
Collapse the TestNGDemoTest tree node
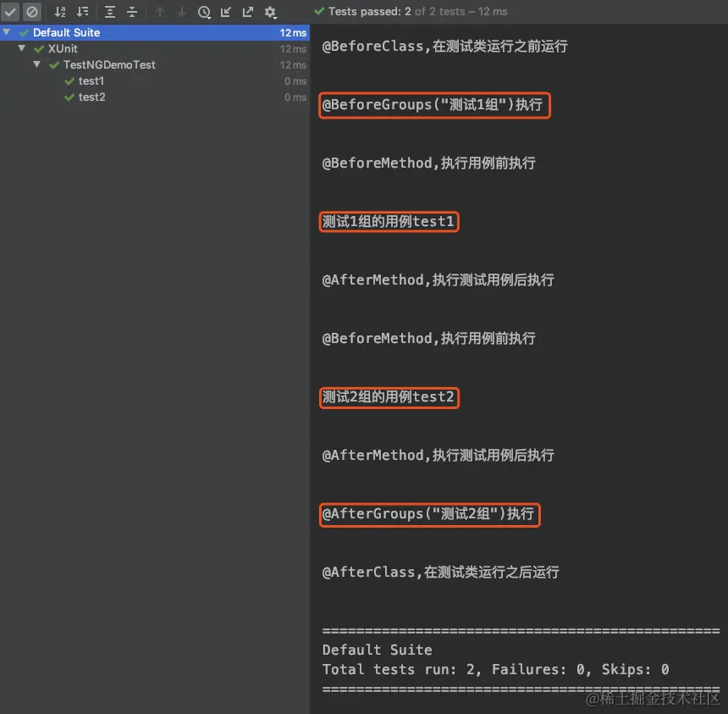coord(36,64)
